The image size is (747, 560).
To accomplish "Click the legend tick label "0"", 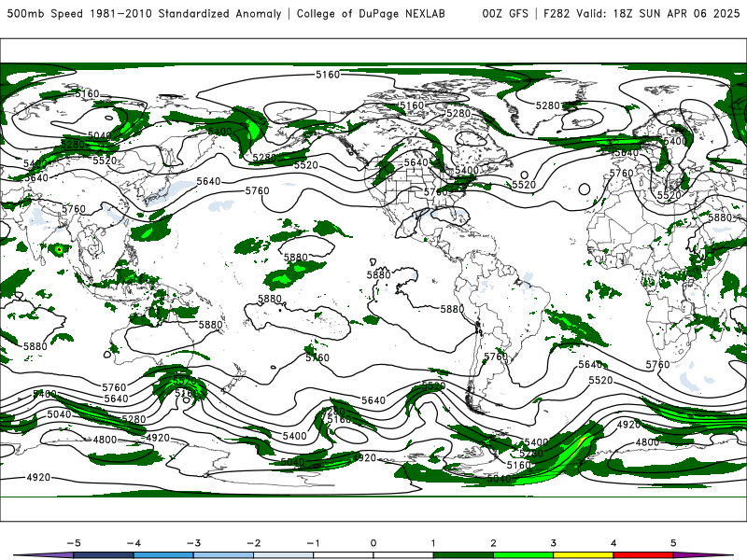I will click(373, 543).
